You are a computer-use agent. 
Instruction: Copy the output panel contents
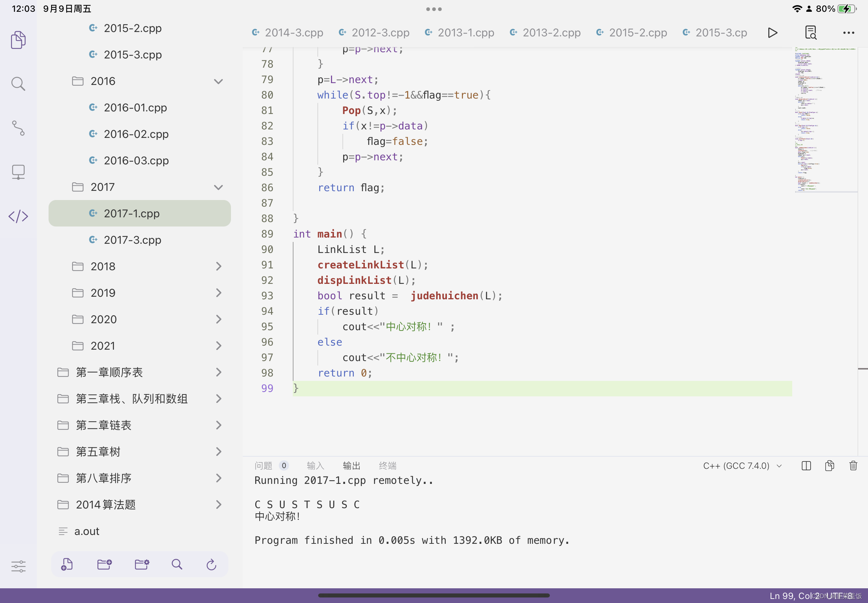829,466
